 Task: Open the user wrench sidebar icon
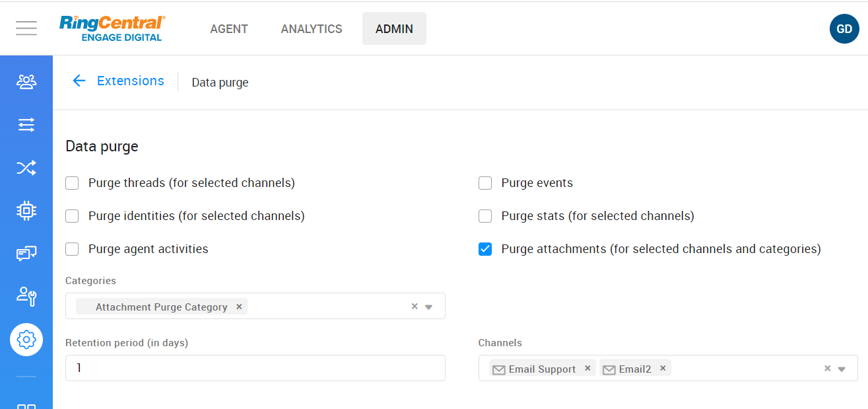26,297
